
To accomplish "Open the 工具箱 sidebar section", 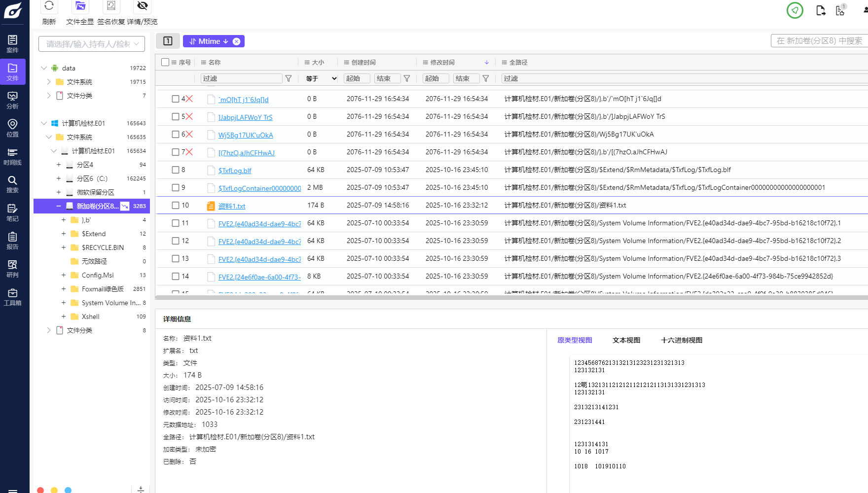I will coord(12,297).
